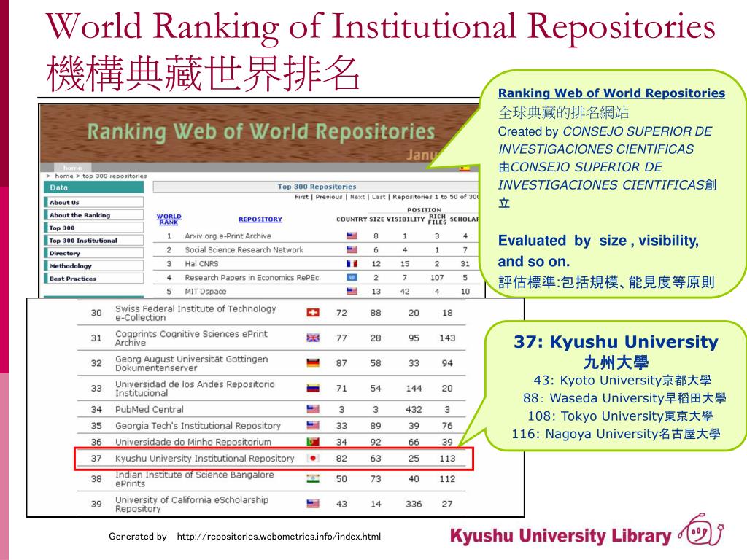Click the Swiss flag in row 30
747x560 pixels.
[312, 313]
